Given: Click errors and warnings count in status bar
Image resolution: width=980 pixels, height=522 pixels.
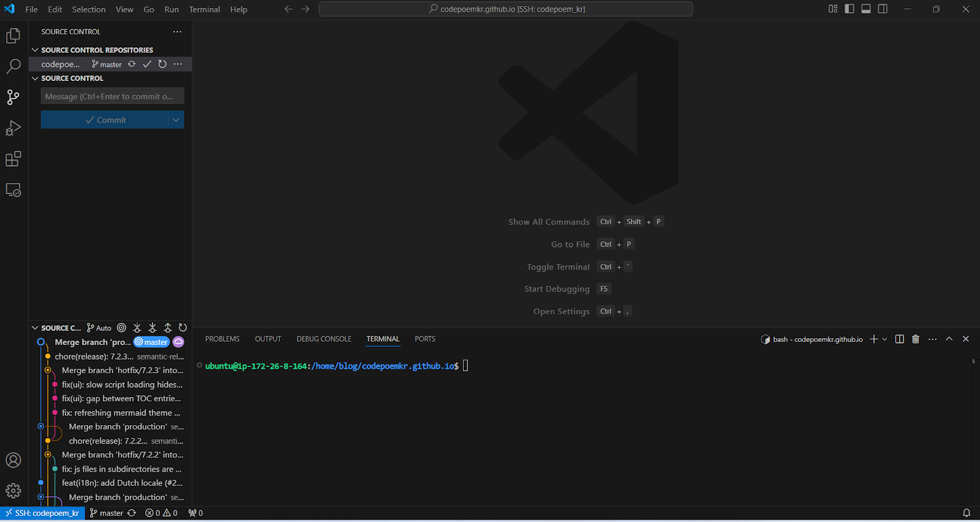Looking at the screenshot, I should (x=161, y=513).
